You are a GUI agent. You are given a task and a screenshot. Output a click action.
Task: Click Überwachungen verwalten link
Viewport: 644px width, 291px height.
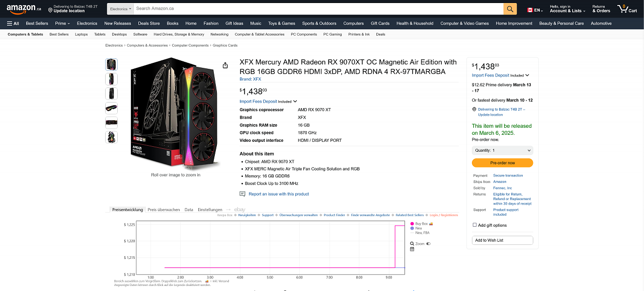tap(298, 215)
